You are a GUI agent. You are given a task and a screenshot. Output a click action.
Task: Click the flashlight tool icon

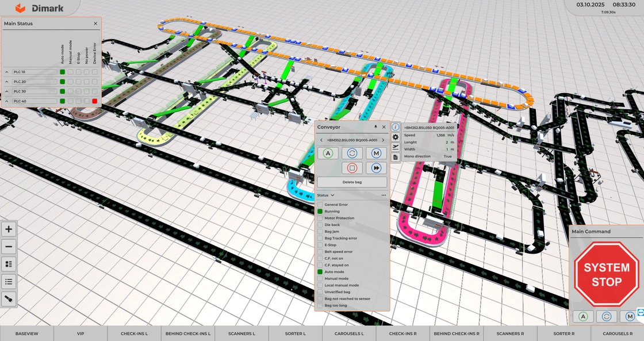click(x=9, y=299)
